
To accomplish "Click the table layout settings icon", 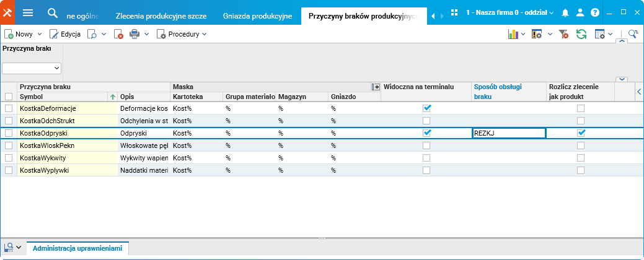I will [x=601, y=35].
